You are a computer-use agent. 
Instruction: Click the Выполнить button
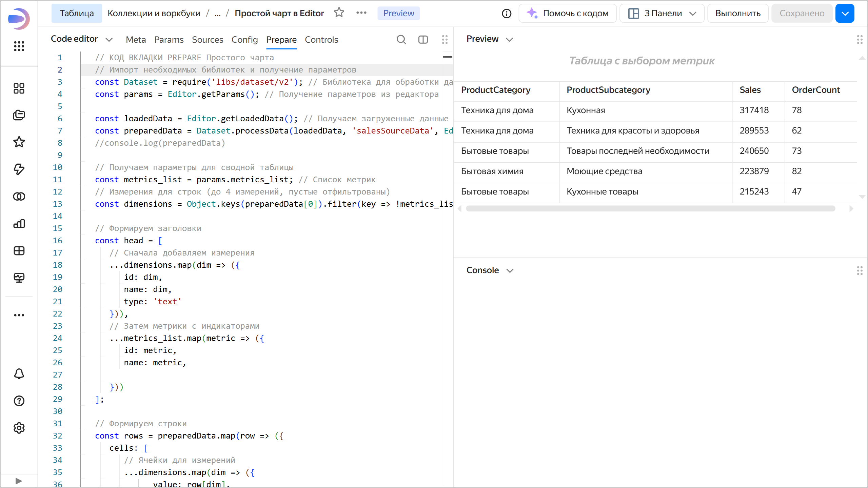click(x=737, y=13)
